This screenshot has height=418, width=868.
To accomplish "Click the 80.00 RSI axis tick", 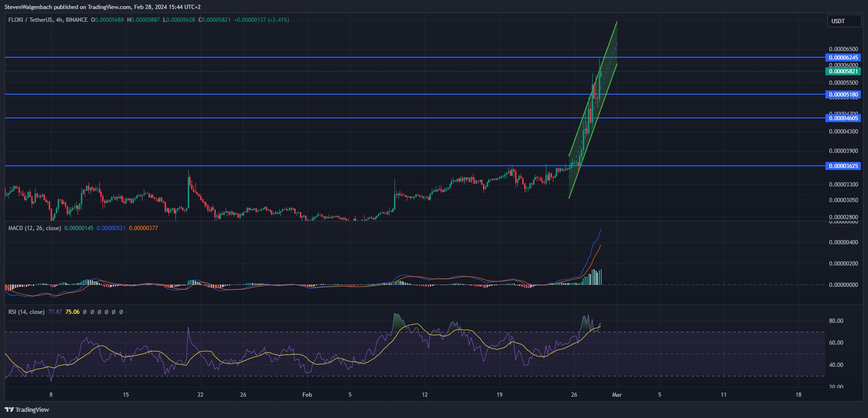I will click(836, 321).
